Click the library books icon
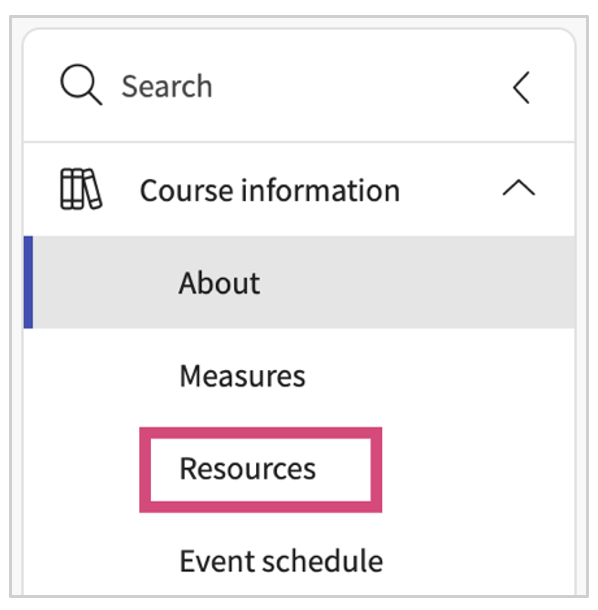Screen dimensions: 598x610 (81, 189)
